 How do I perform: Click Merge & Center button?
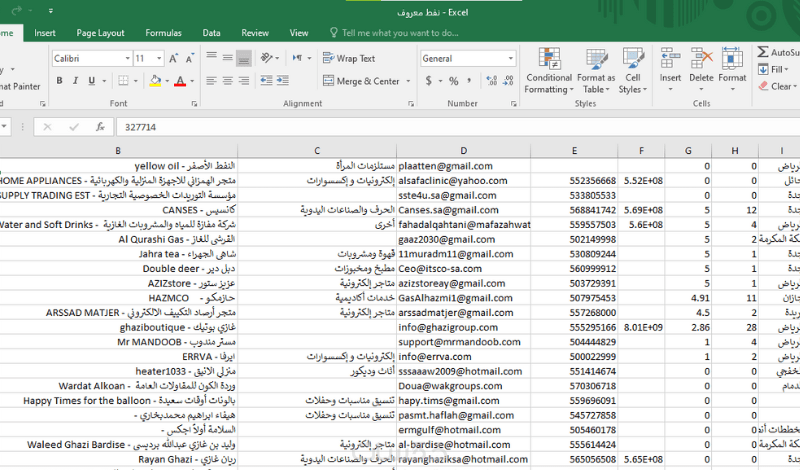pos(361,81)
